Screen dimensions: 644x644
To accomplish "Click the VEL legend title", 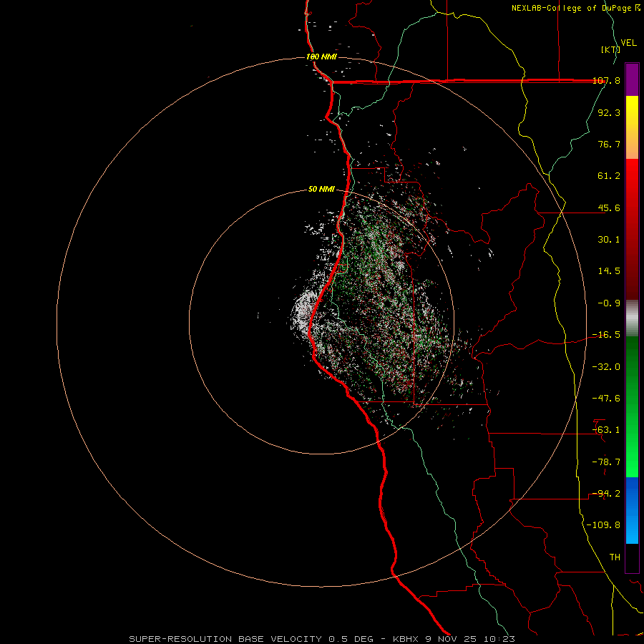I will coord(628,43).
